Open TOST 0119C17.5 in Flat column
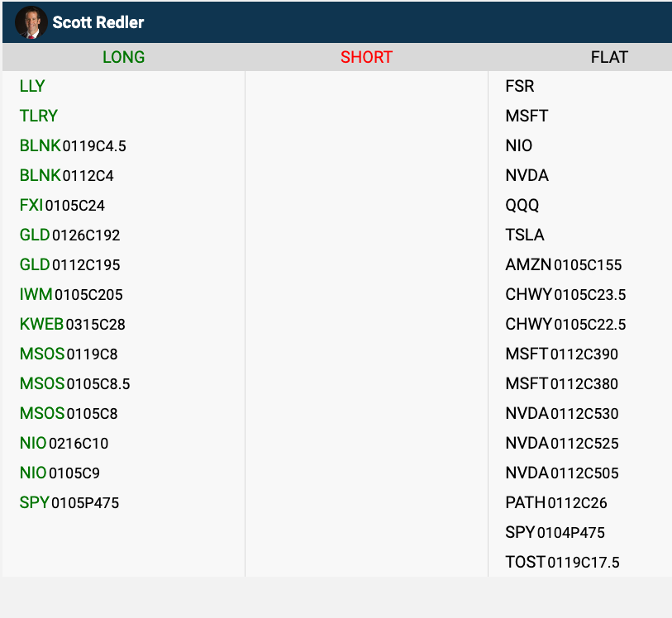Screen dimensions: 672x618 [x=562, y=563]
